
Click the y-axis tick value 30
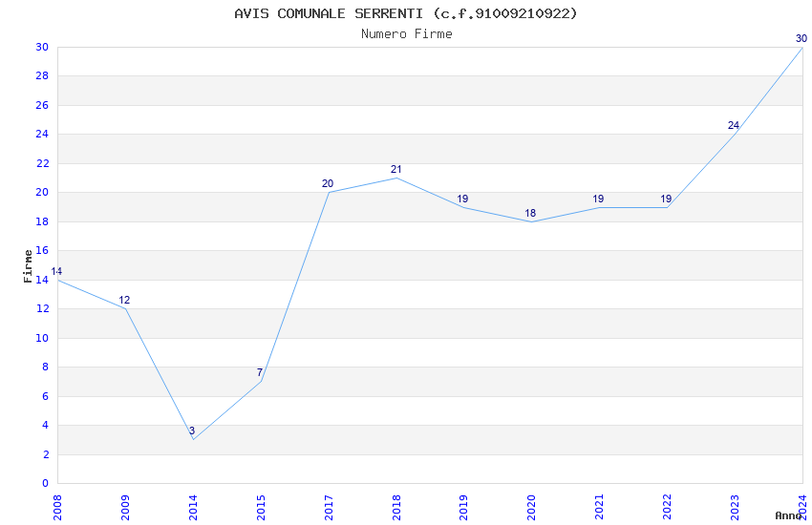[x=42, y=47]
